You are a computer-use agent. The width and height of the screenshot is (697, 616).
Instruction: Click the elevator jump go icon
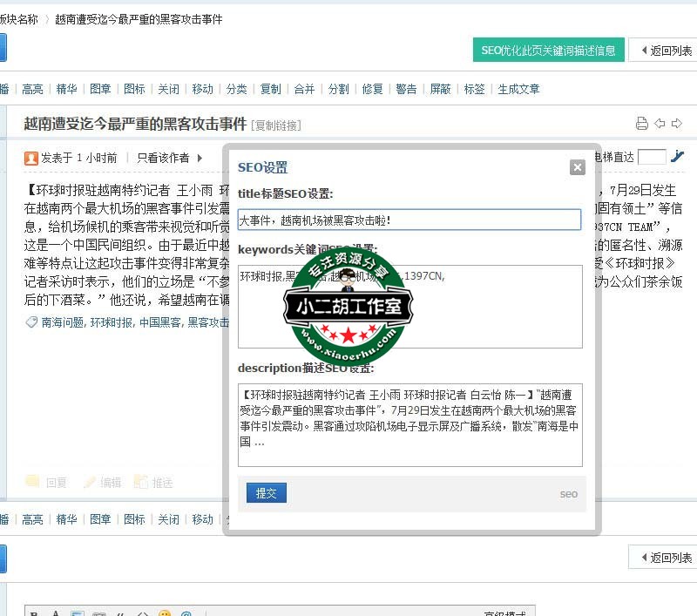pyautogui.click(x=678, y=157)
